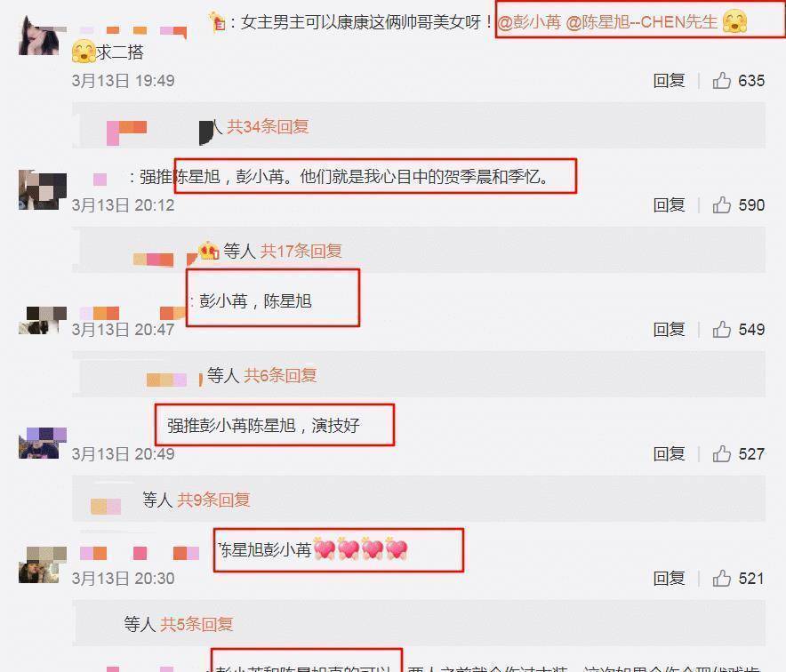Expand the 共17条回复 replies
Image resolution: width=786 pixels, height=672 pixels.
pos(301,250)
